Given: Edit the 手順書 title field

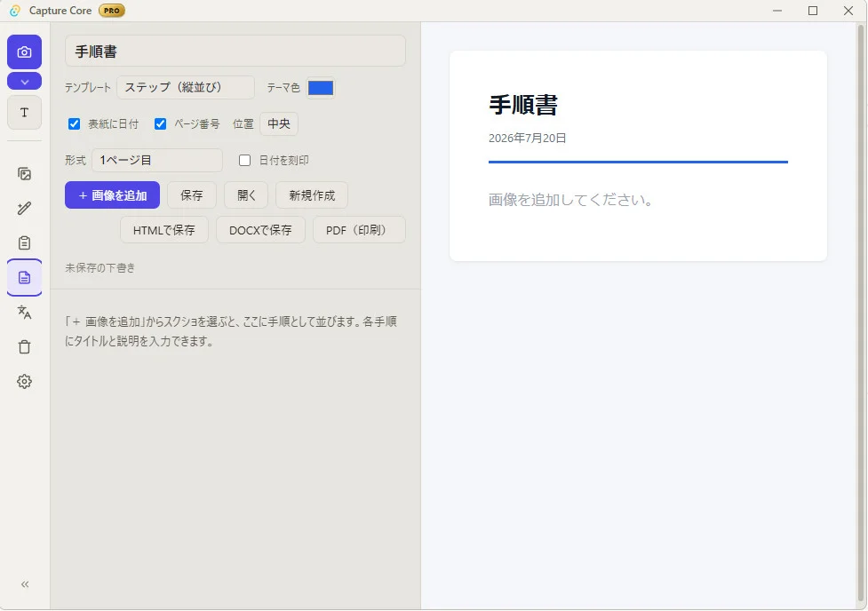Looking at the screenshot, I should pyautogui.click(x=235, y=52).
